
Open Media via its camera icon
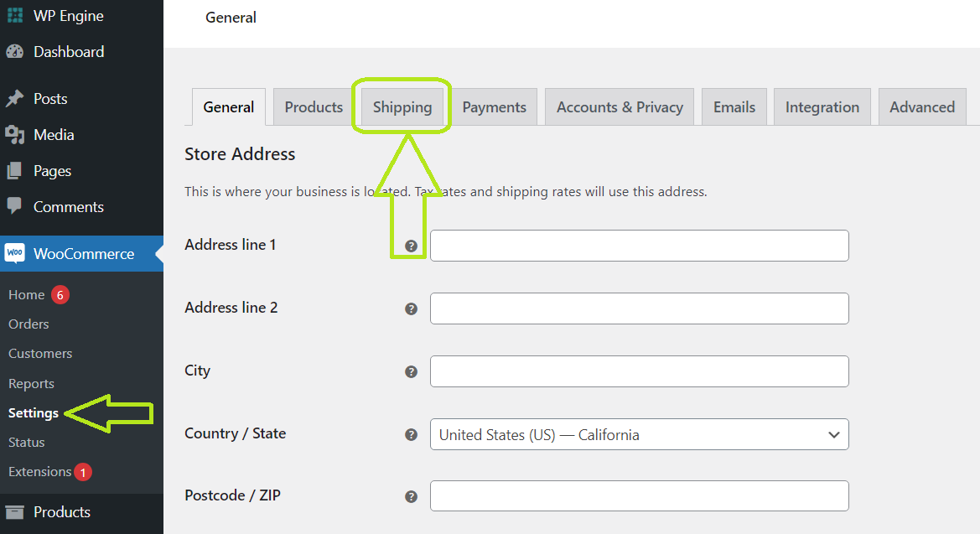click(14, 134)
